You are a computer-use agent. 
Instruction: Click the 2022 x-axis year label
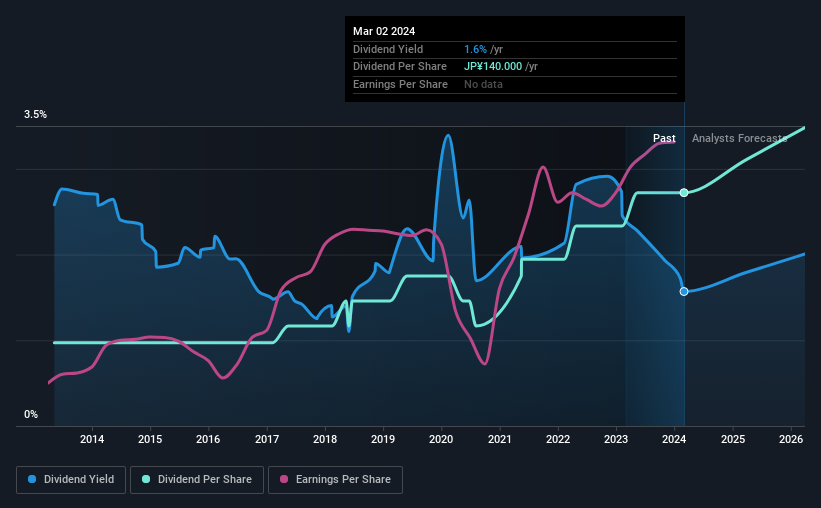558,439
